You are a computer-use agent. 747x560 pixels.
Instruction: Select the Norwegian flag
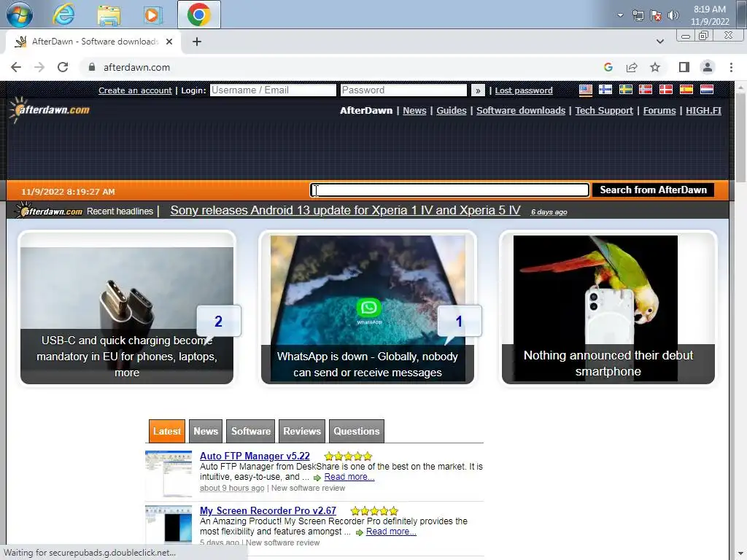[x=646, y=90]
